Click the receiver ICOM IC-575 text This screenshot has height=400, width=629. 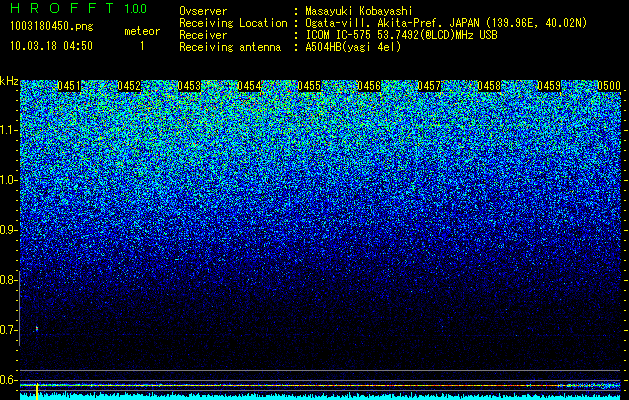point(401,35)
